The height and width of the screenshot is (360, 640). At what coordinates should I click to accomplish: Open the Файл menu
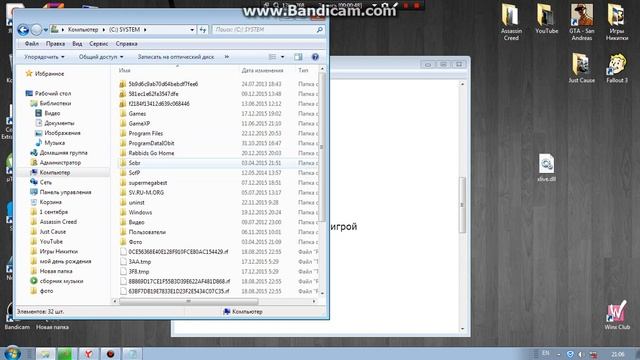31,44
